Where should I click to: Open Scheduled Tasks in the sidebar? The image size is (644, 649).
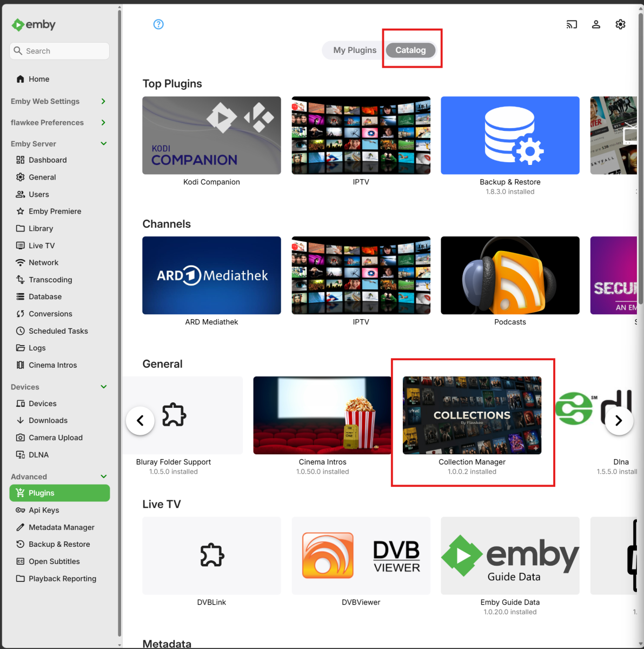pos(59,331)
